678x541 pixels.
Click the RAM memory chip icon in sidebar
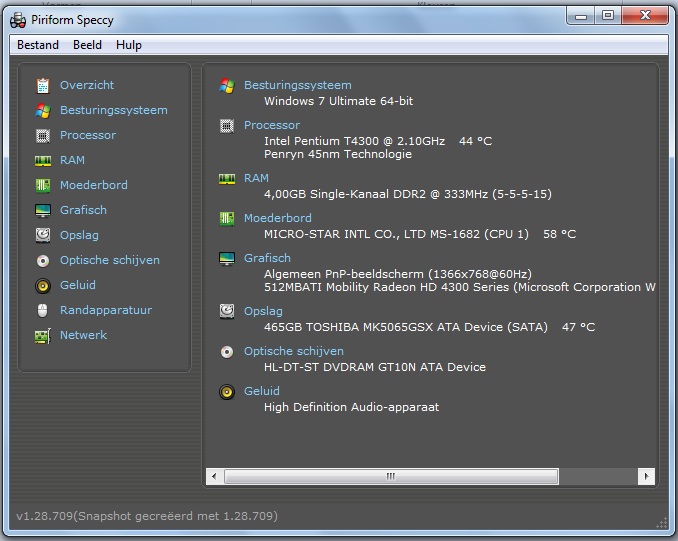(43, 160)
